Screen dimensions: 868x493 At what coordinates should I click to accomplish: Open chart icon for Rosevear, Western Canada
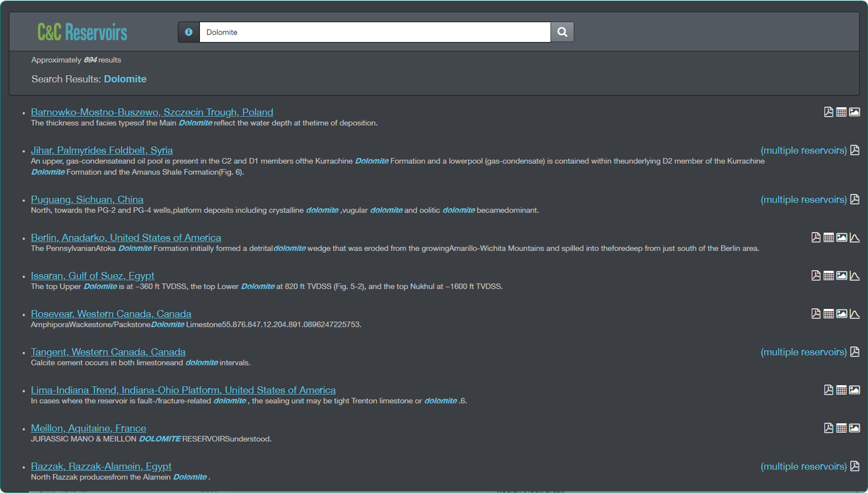[854, 314]
